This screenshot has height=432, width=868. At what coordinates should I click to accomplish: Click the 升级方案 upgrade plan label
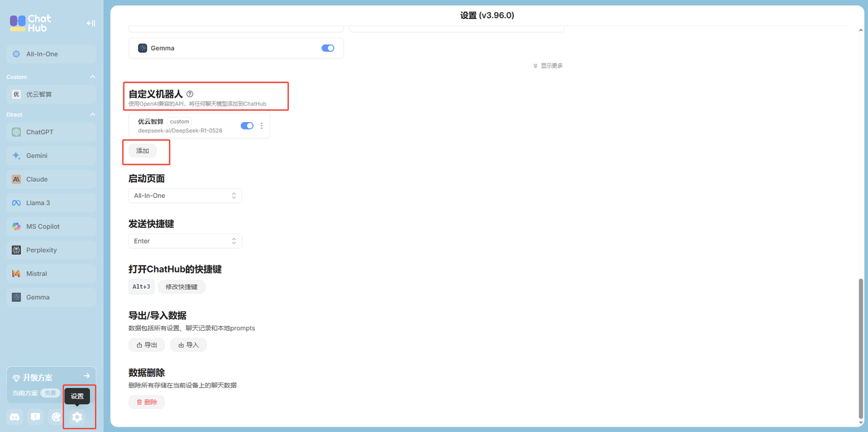point(37,378)
